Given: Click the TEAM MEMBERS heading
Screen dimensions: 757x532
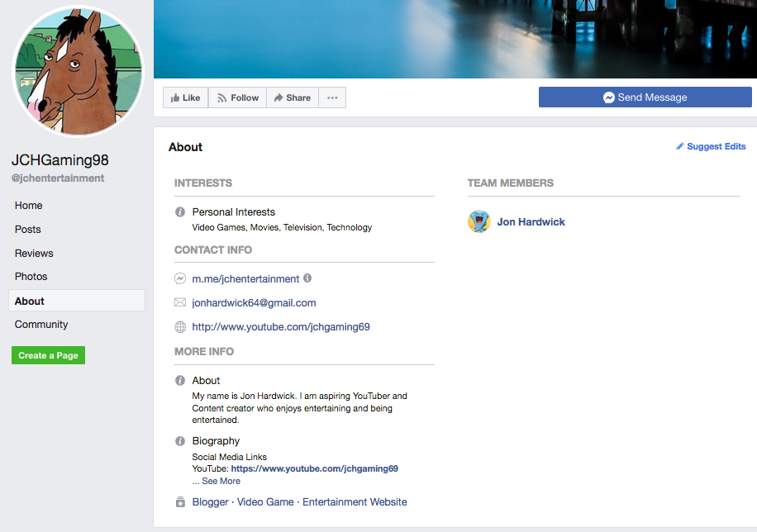Looking at the screenshot, I should pyautogui.click(x=510, y=183).
